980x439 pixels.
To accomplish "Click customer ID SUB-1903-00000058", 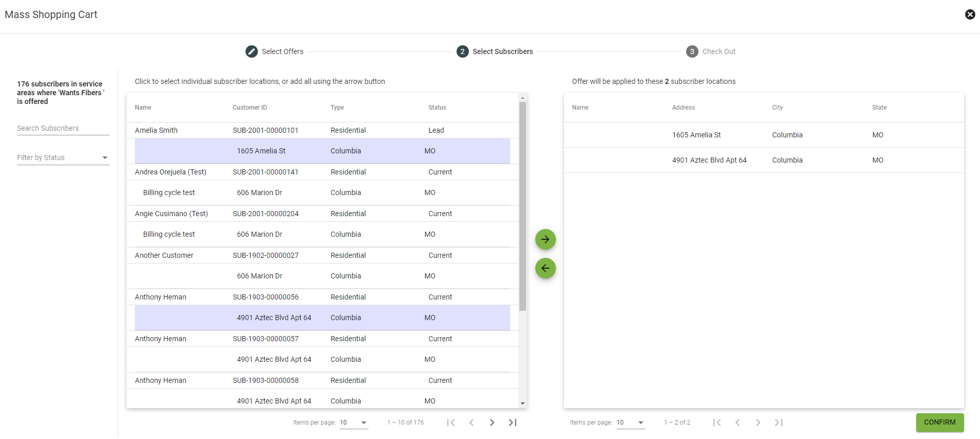I will (266, 380).
